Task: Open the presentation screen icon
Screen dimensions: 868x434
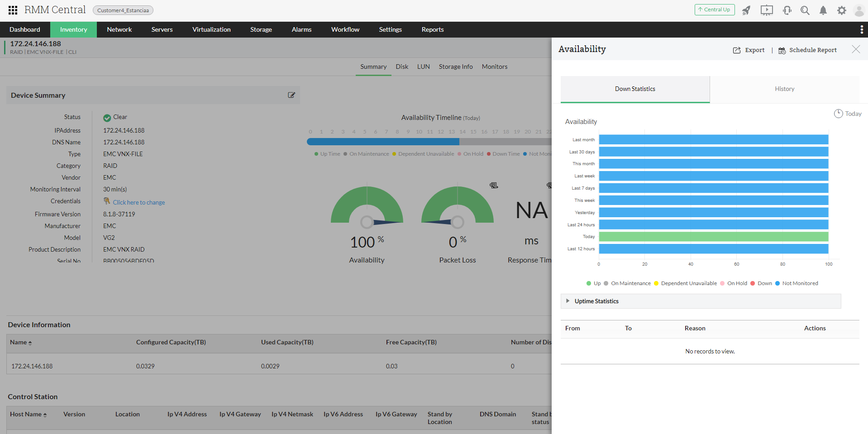Action: [767, 10]
